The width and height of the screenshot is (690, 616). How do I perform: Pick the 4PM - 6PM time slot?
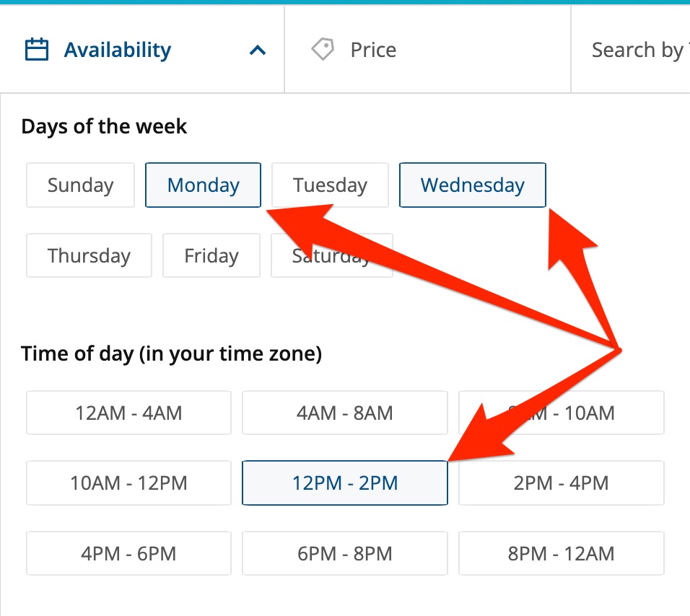[128, 554]
